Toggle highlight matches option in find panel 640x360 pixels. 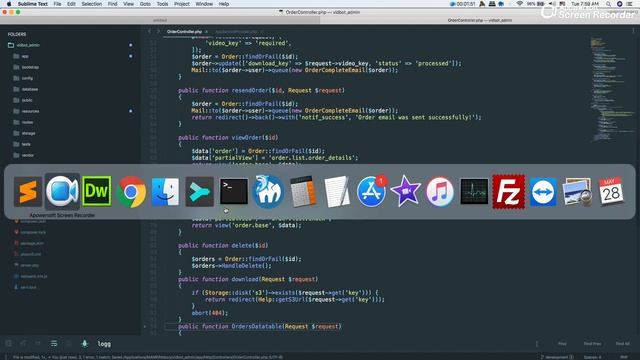click(x=84, y=344)
